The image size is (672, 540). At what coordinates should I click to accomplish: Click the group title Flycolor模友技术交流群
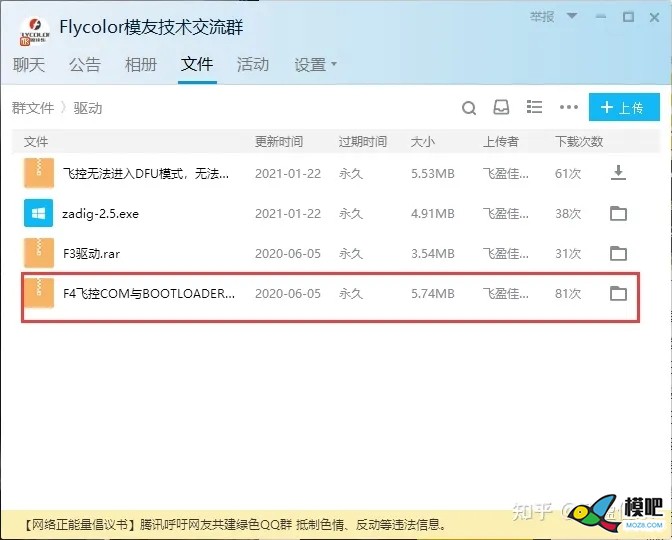tap(151, 27)
